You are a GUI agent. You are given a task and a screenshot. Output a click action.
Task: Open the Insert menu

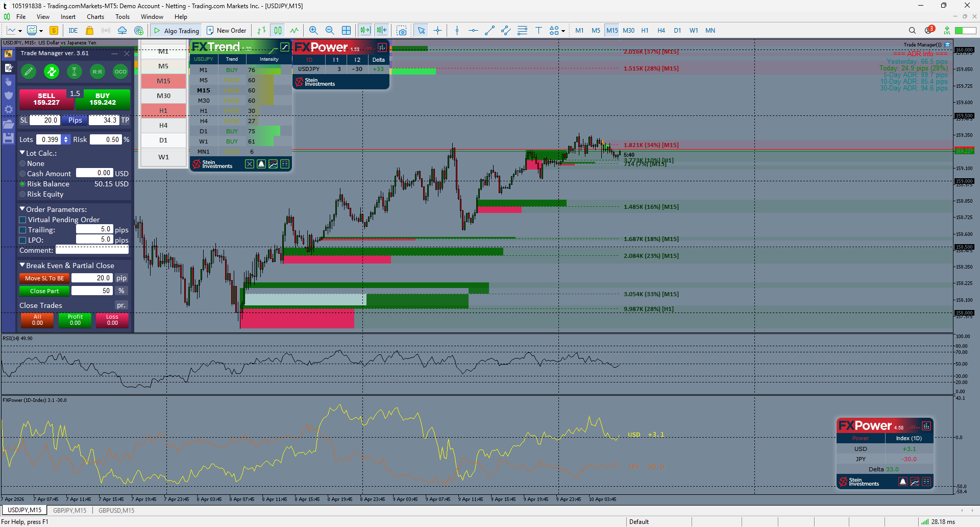tap(68, 17)
